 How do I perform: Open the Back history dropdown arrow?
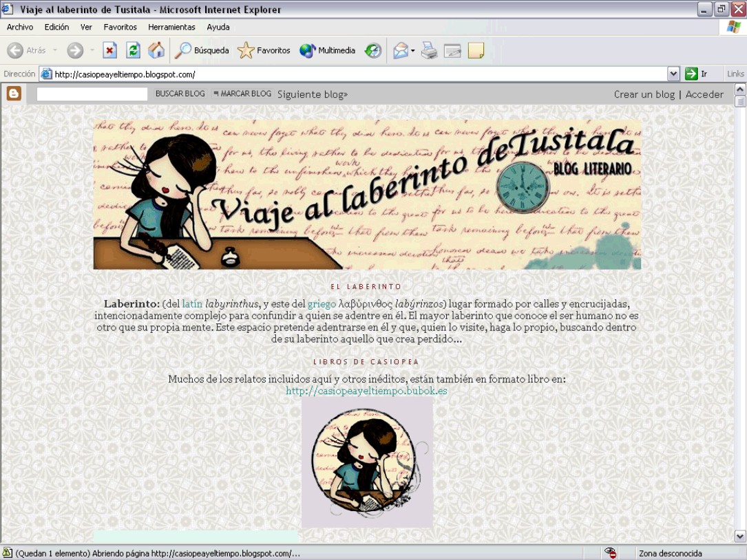pos(55,50)
